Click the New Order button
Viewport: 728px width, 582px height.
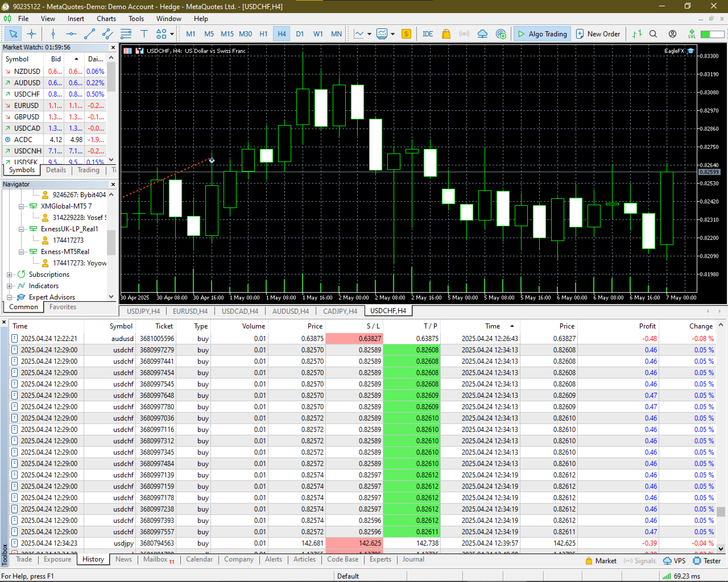[598, 34]
